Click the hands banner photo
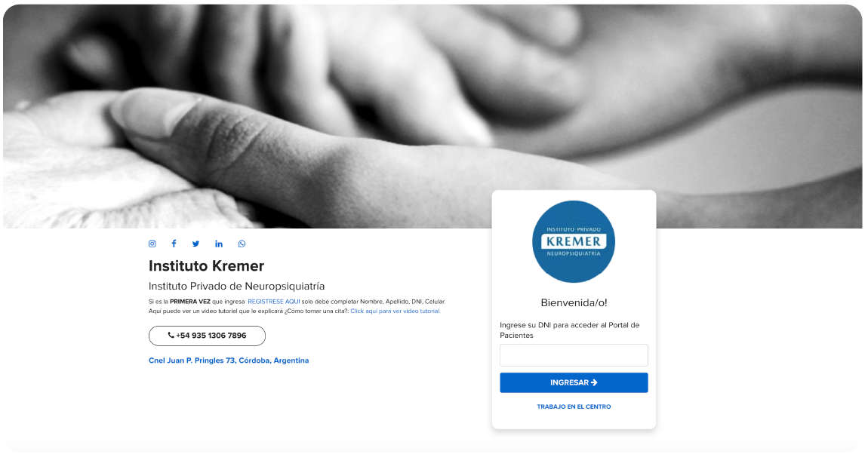868x457 pixels. coord(432,117)
